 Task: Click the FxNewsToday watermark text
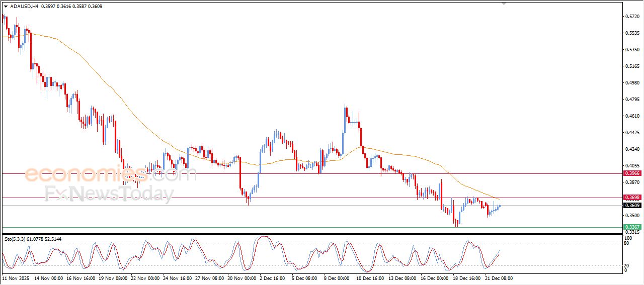(109, 194)
